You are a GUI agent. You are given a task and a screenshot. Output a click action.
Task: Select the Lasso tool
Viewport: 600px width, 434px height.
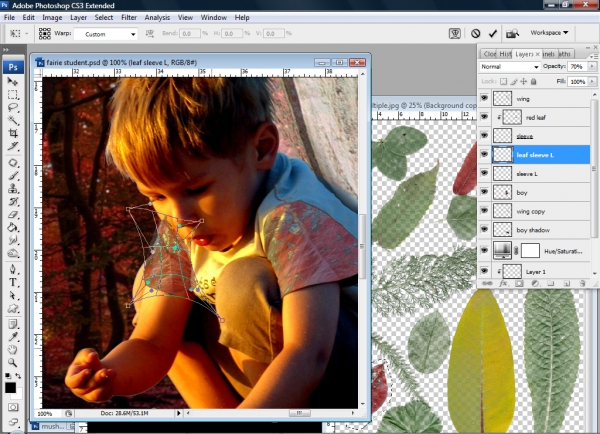click(13, 108)
